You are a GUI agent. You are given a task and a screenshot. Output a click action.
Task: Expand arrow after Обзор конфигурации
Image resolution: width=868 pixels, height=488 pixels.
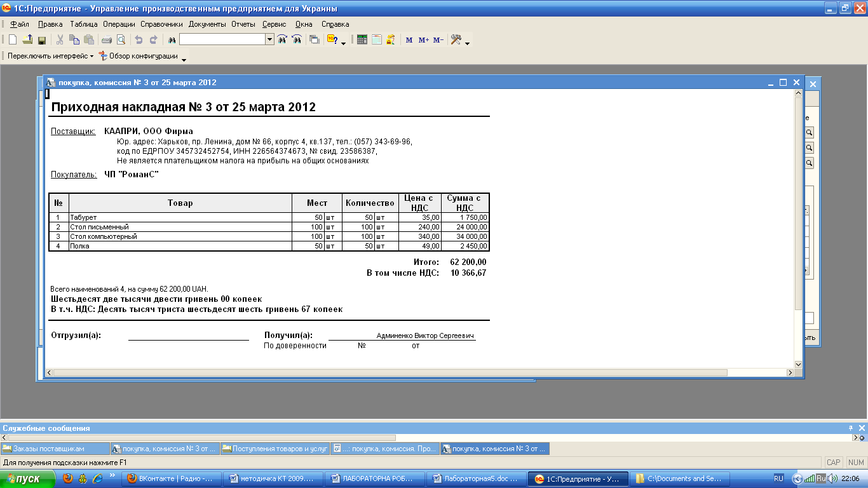[x=184, y=58]
